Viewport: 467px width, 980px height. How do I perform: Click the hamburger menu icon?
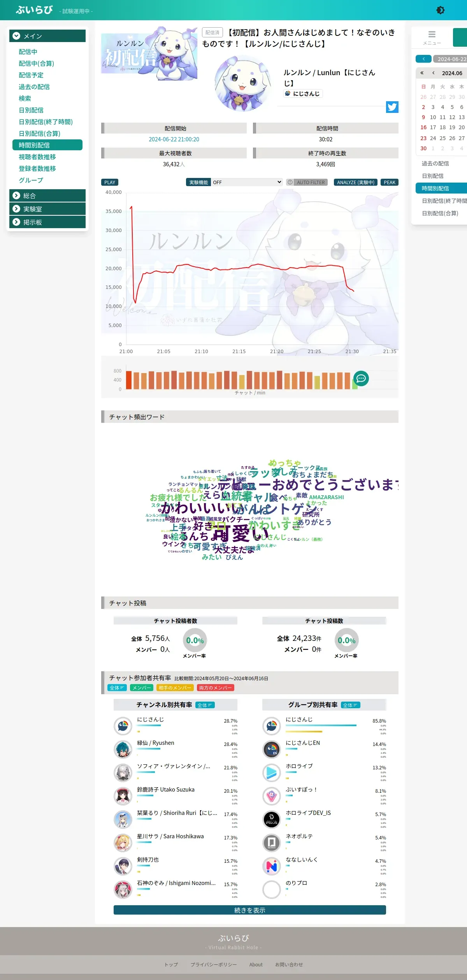(432, 34)
